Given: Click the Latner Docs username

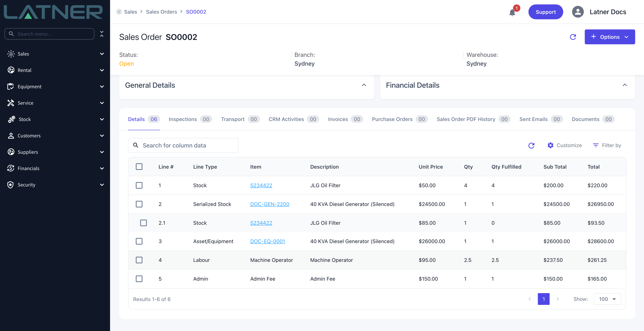Looking at the screenshot, I should click(x=608, y=12).
